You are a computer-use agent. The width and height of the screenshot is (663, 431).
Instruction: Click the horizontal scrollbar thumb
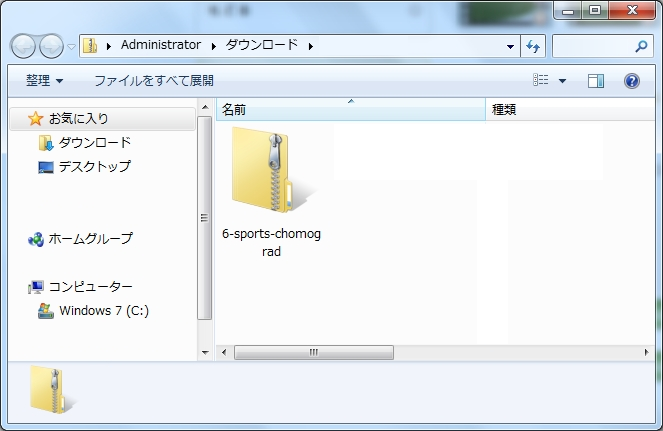pyautogui.click(x=313, y=352)
